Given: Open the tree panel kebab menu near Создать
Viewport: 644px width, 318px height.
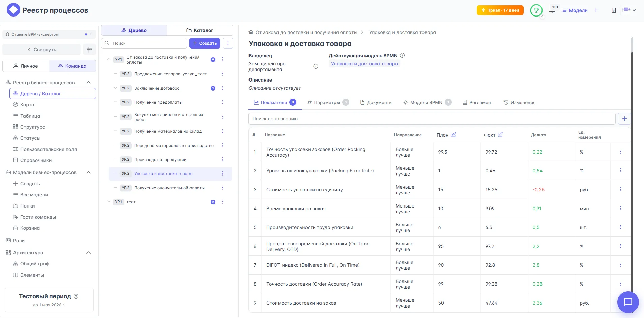Looking at the screenshot, I should 228,43.
